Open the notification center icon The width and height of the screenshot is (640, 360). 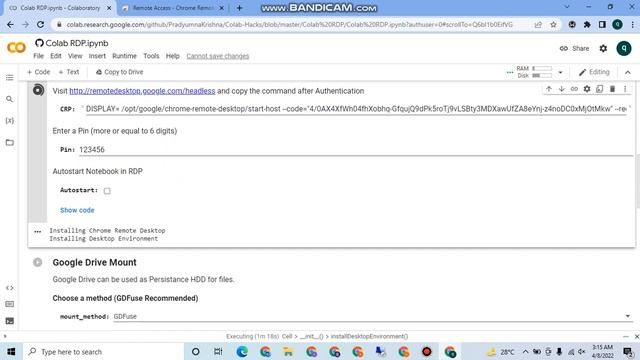coord(628,352)
